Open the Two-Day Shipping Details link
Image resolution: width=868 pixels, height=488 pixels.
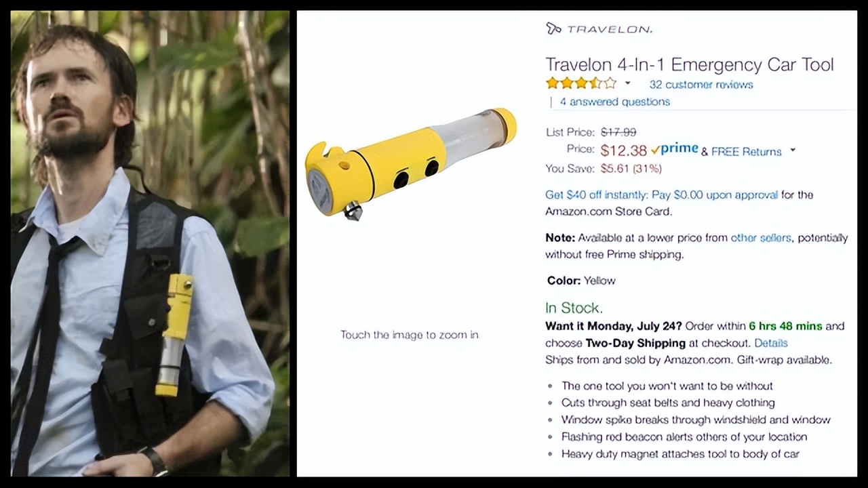coord(771,343)
